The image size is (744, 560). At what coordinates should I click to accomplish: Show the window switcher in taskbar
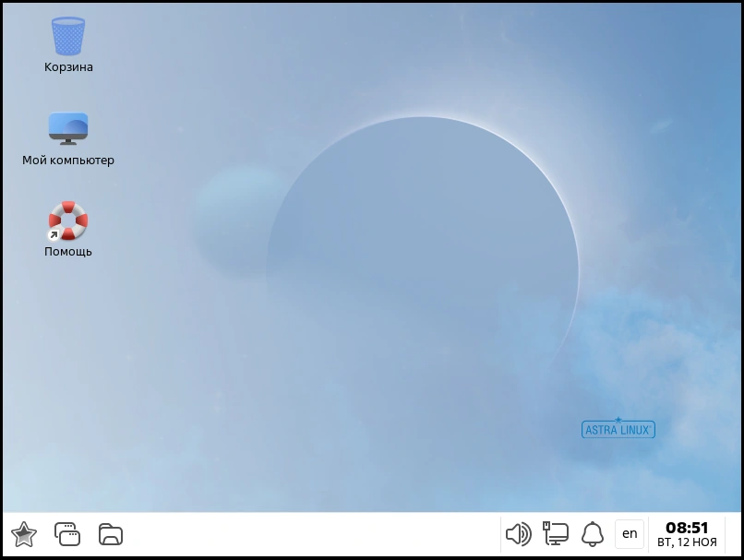click(67, 534)
